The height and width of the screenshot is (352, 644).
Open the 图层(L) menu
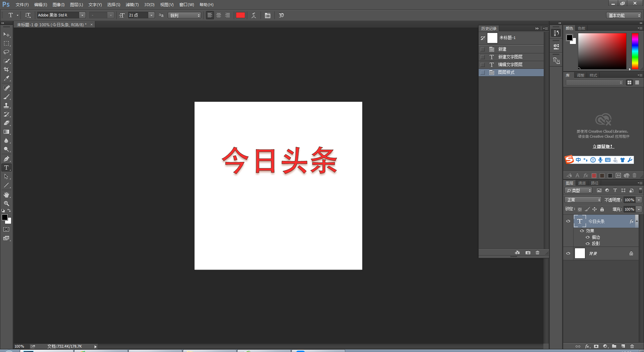76,4
